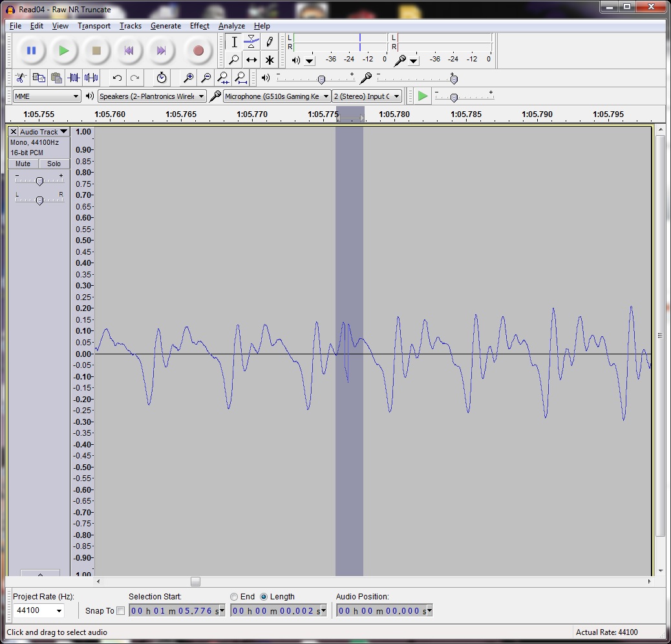Open the playback meter options dropdown
Screen dimensions: 671x644
tap(310, 61)
